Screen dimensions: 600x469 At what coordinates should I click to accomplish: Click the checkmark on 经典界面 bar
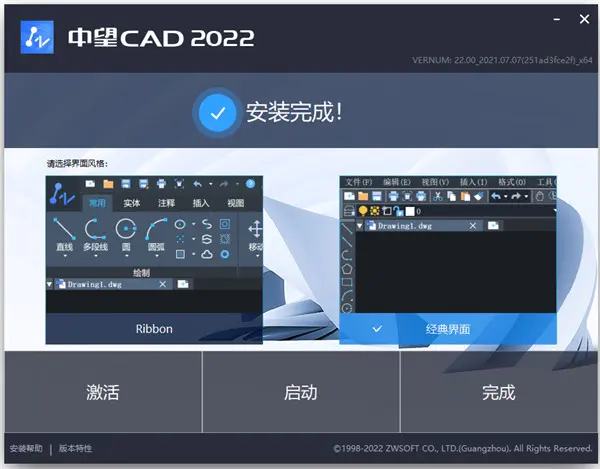(x=377, y=329)
